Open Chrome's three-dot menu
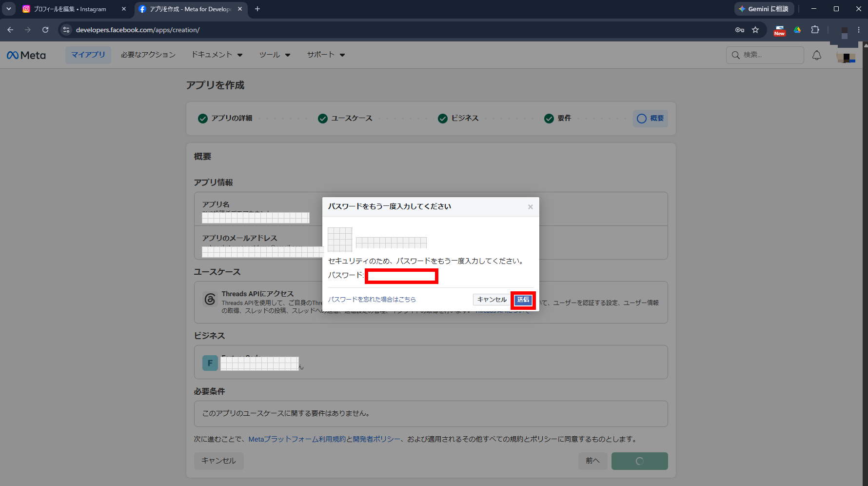This screenshot has width=868, height=486. (x=859, y=30)
